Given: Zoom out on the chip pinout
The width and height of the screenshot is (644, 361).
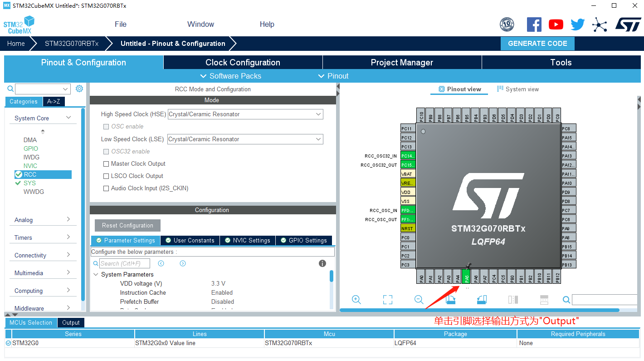Looking at the screenshot, I should point(419,300).
